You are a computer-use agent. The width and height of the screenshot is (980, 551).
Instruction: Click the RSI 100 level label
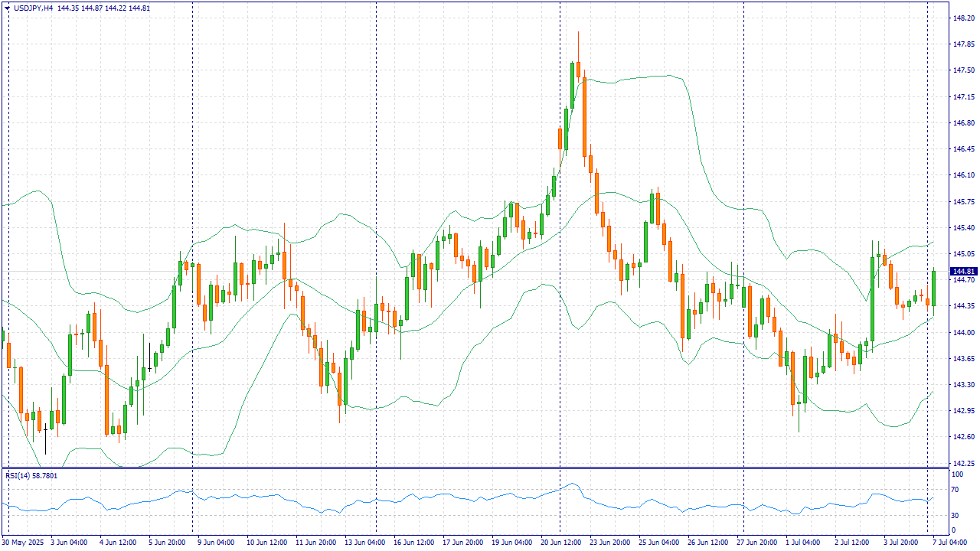957,475
